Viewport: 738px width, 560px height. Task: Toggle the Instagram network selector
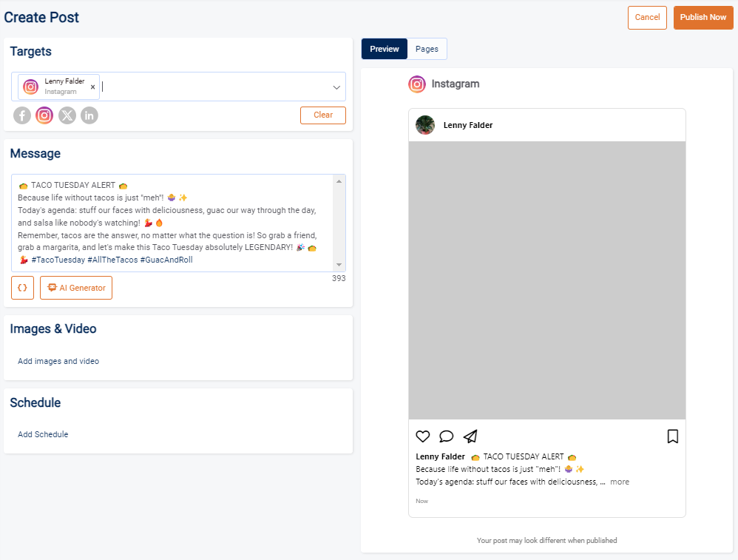pos(44,115)
